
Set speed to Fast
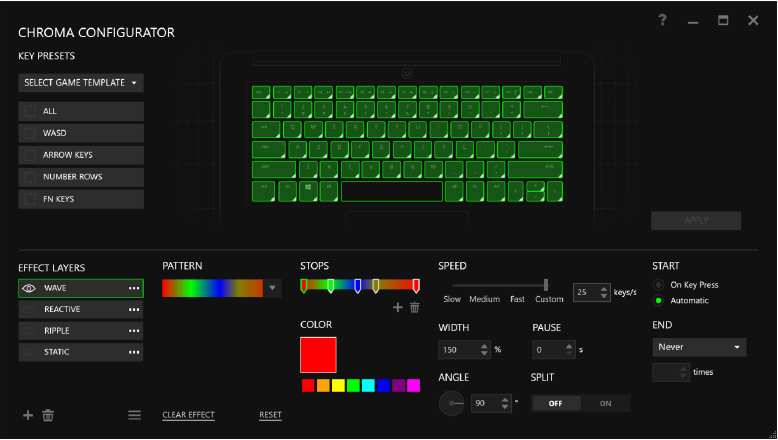517,299
